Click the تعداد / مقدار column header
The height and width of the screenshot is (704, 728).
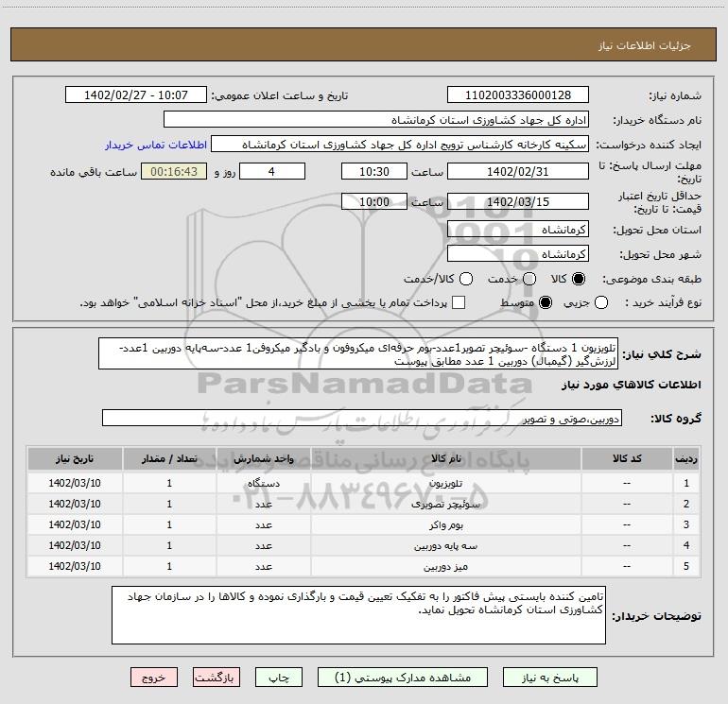(169, 459)
